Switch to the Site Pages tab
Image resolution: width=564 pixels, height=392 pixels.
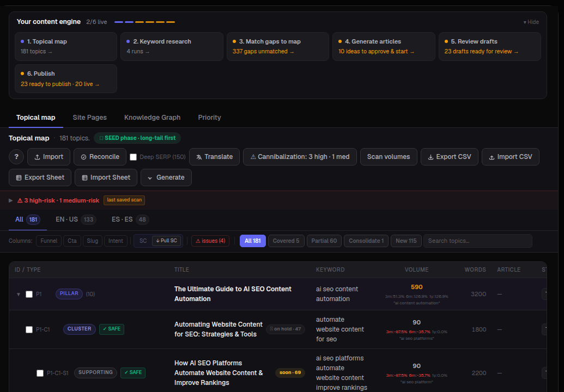(89, 118)
